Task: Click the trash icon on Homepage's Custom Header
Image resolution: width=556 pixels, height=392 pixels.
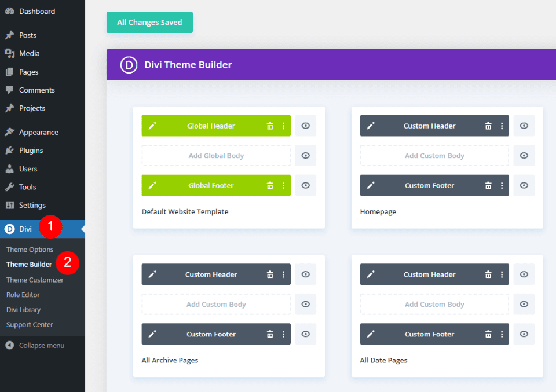Action: pos(488,126)
